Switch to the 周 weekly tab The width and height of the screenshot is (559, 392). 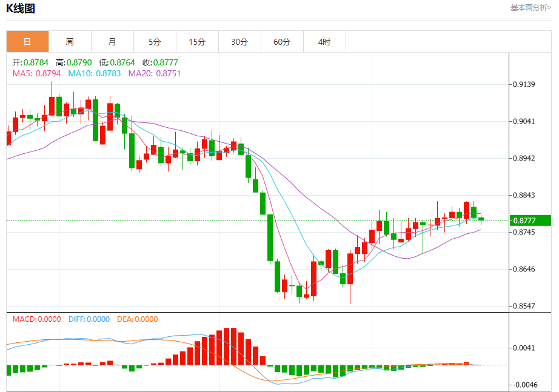click(x=70, y=42)
